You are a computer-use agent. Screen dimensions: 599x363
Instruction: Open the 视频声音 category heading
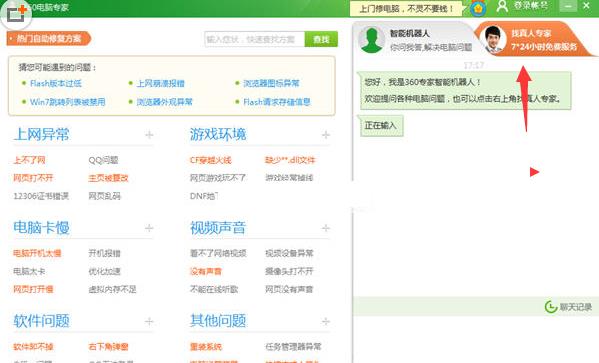[218, 227]
